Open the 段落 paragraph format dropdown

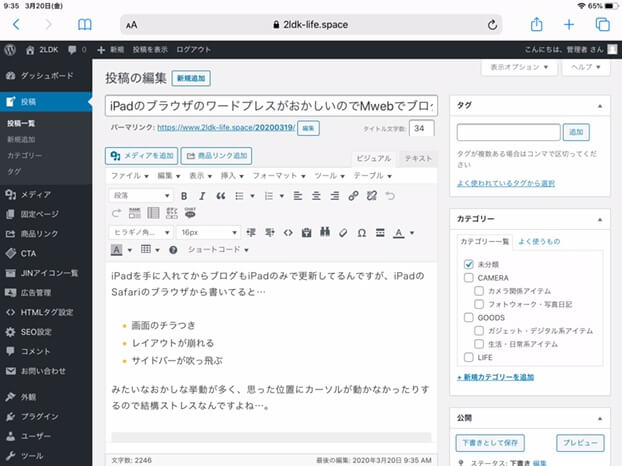tap(138, 196)
